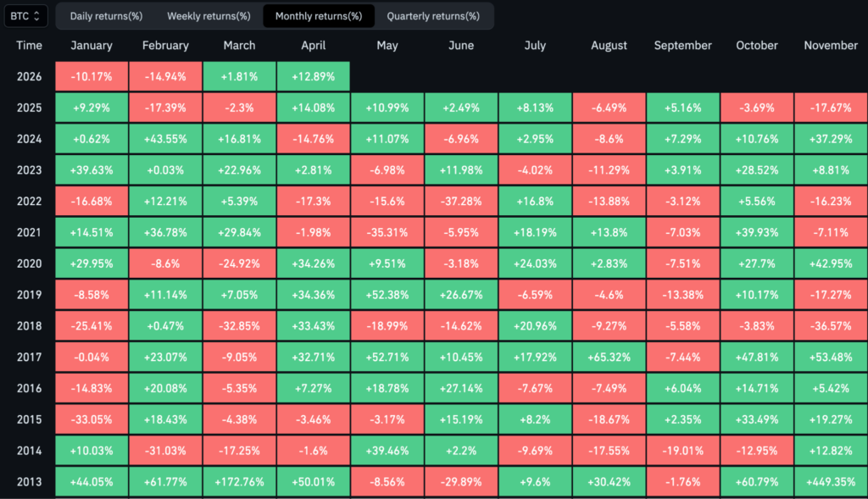Open the Quarterly returns(%) tab
This screenshot has height=499, width=868.
coord(432,16)
